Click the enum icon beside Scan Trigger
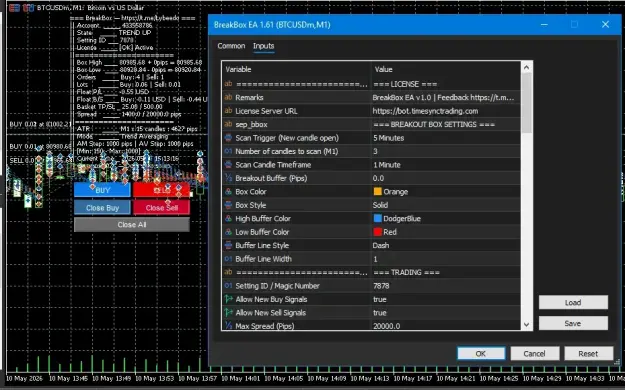625x390 pixels. (x=228, y=138)
